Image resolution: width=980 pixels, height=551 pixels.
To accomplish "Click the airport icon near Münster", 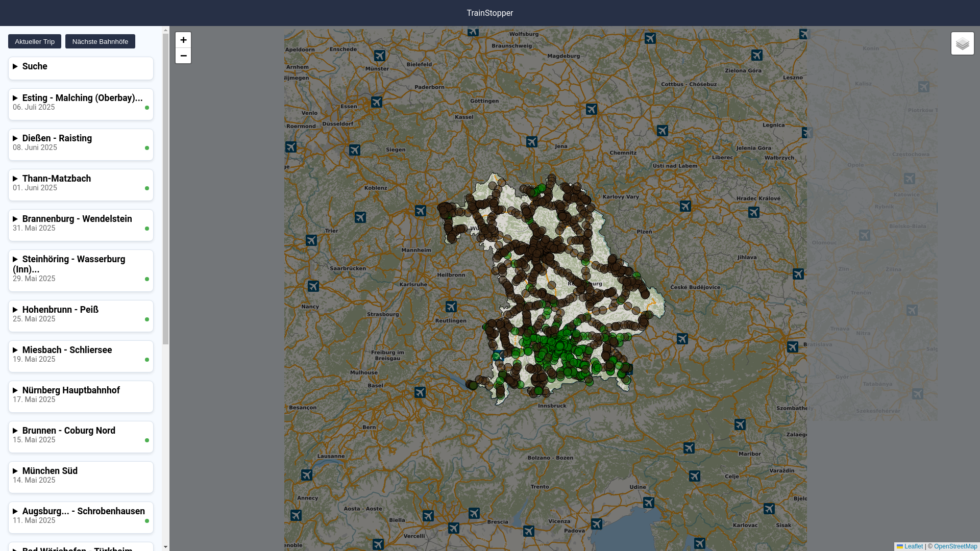I will pos(380,56).
